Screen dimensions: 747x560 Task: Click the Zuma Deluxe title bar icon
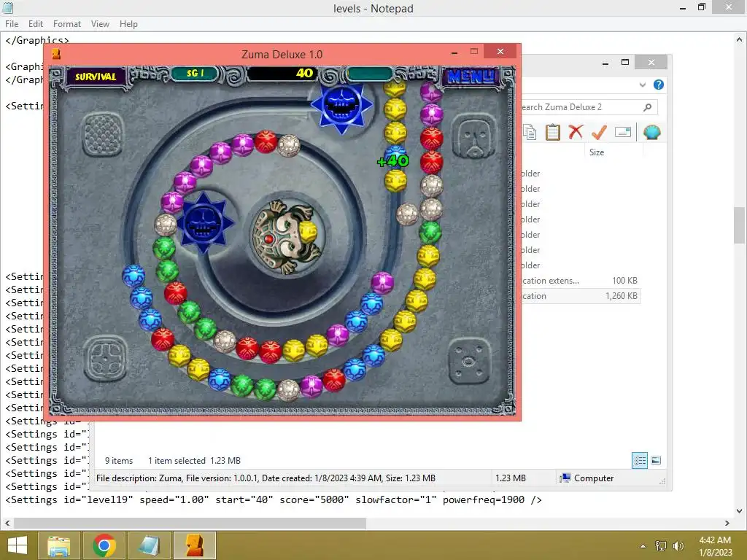[56, 54]
